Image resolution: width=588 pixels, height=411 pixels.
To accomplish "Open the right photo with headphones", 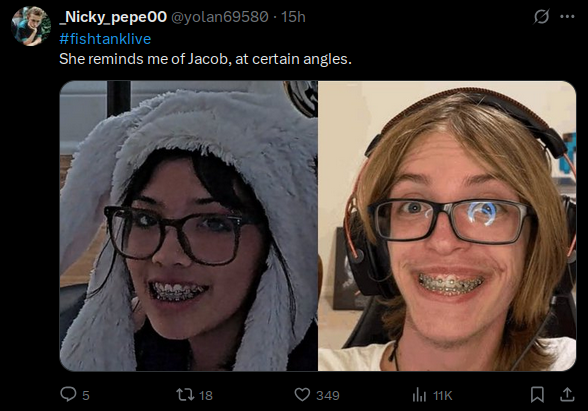I will tap(447, 226).
